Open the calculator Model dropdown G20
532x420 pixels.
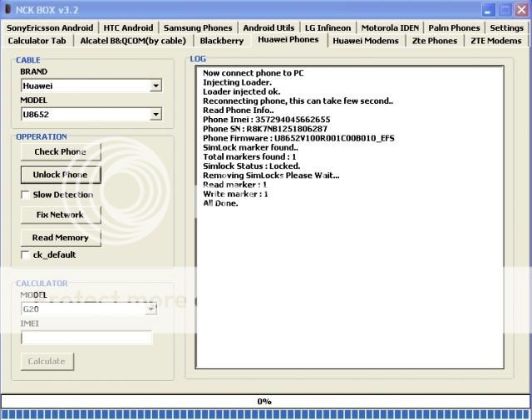pyautogui.click(x=151, y=309)
